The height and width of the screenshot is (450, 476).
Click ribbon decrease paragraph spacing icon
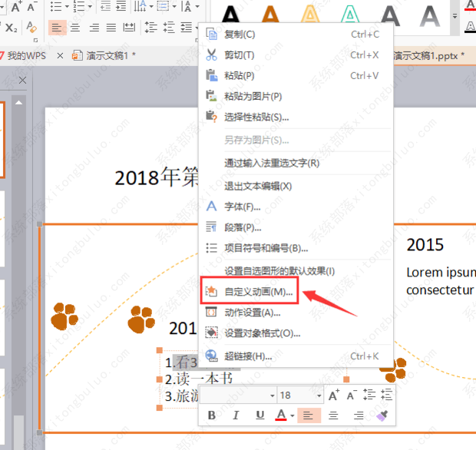pyautogui.click(x=169, y=28)
